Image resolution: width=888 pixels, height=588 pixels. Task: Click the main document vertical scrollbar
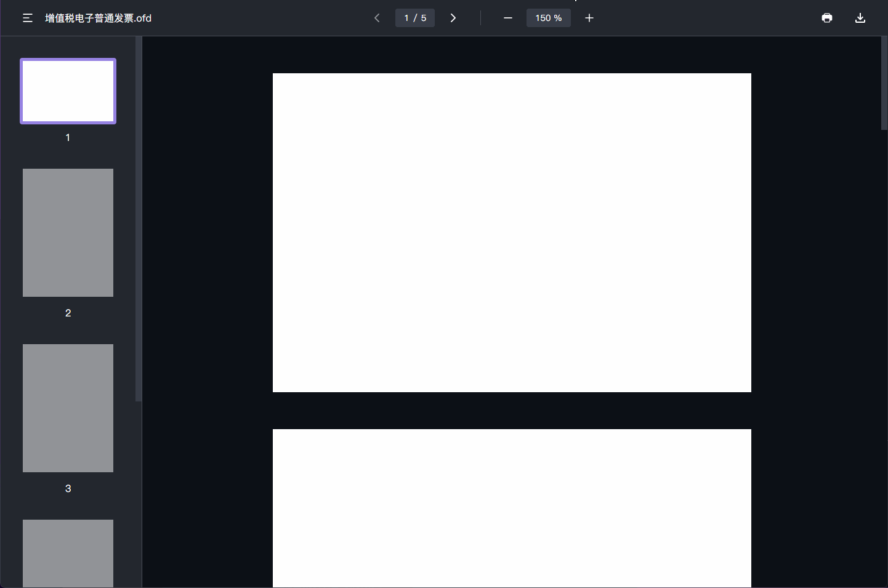point(884,83)
